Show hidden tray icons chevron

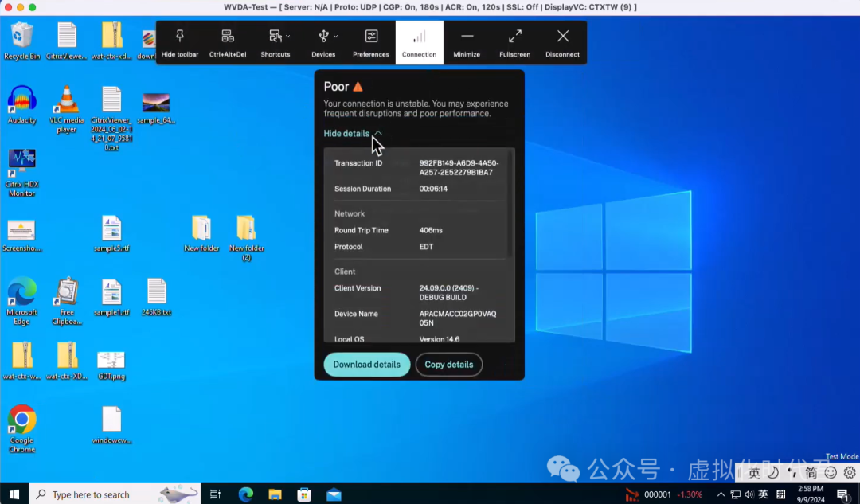click(721, 494)
